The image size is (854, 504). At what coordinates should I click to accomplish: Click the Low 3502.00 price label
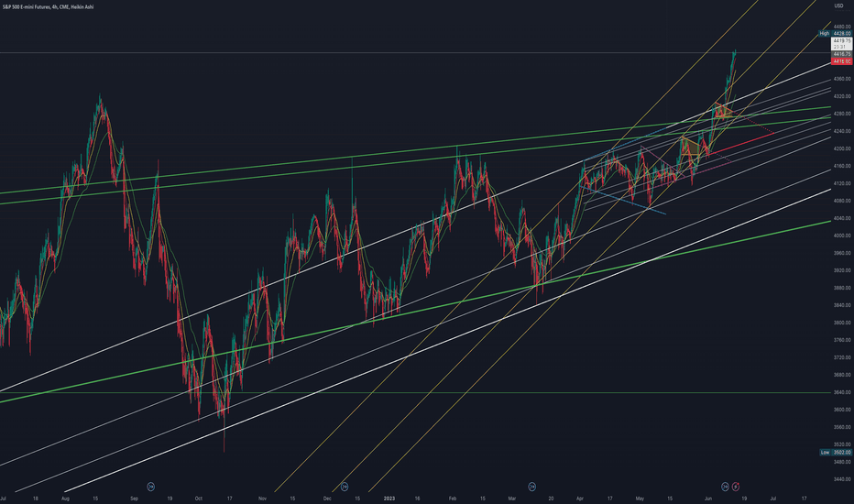tap(836, 453)
